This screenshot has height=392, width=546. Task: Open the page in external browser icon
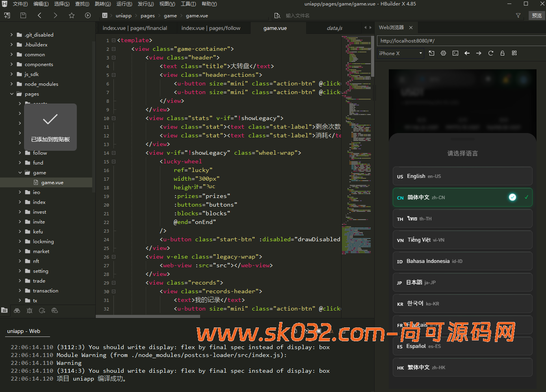pos(431,53)
